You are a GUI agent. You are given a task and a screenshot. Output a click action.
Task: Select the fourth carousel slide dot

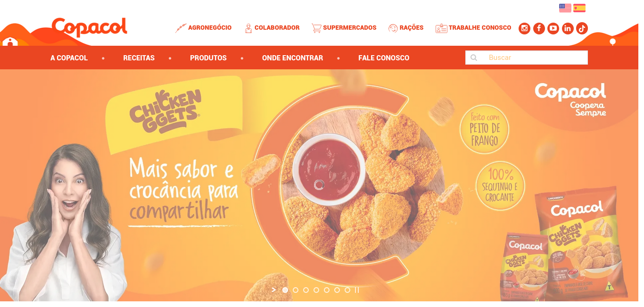316,290
